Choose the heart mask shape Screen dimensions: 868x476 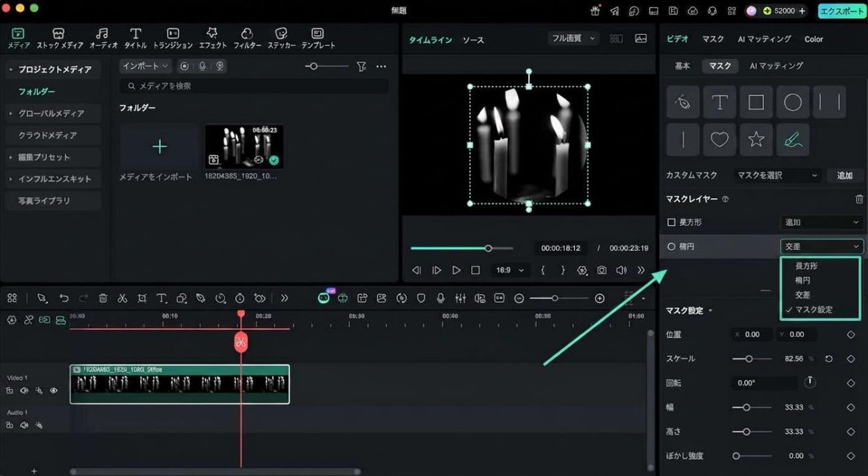click(x=720, y=139)
